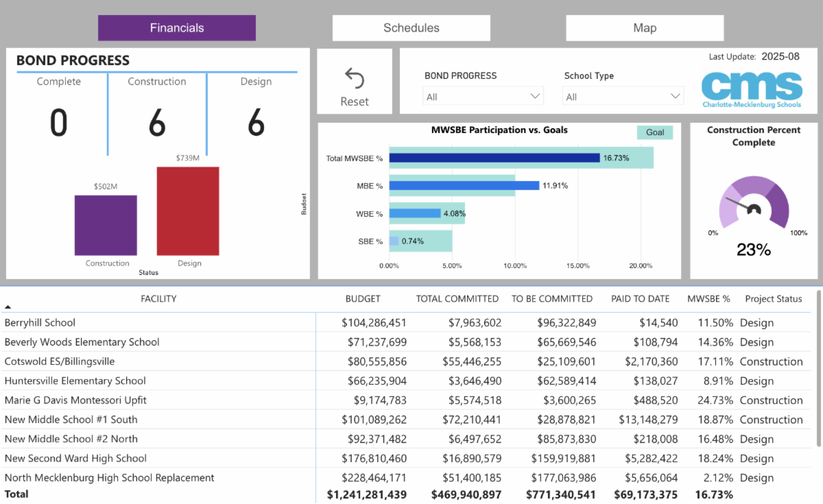The width and height of the screenshot is (823, 504).
Task: Select the purple Construction budget bar
Action: coord(106,226)
